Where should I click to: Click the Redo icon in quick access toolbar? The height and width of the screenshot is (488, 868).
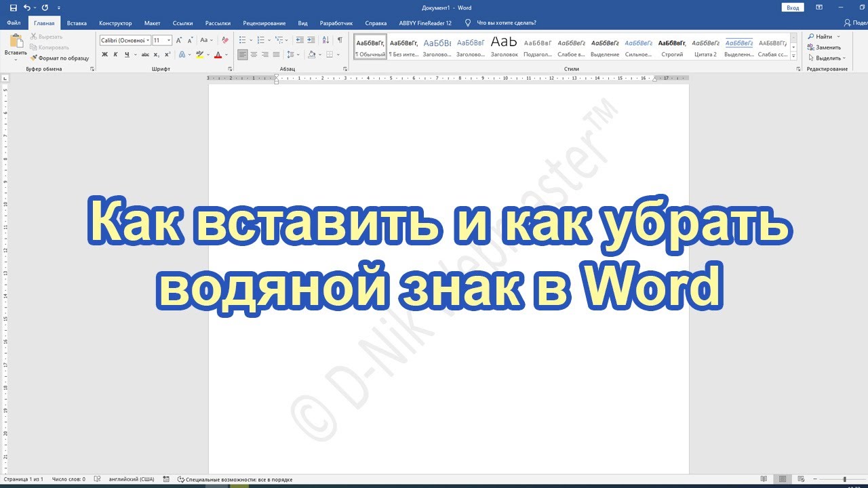point(45,7)
